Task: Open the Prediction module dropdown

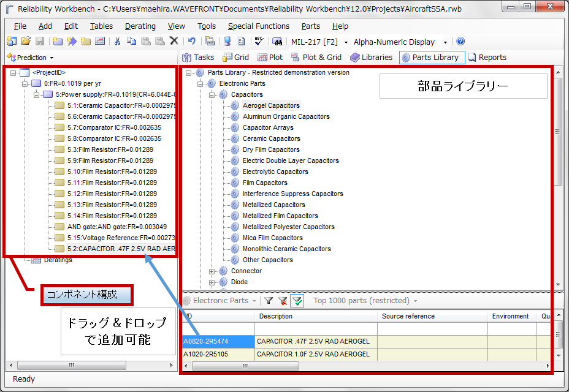Action: tap(52, 58)
